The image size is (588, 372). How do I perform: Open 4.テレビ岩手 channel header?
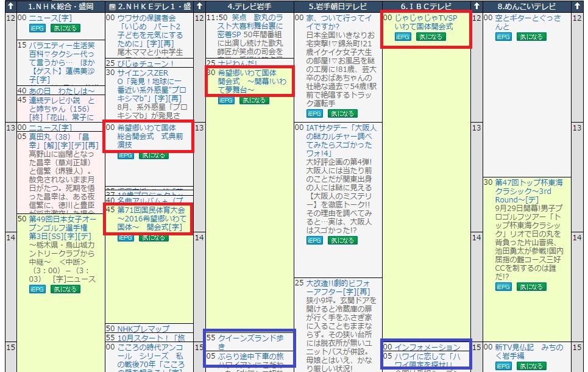[249, 6]
